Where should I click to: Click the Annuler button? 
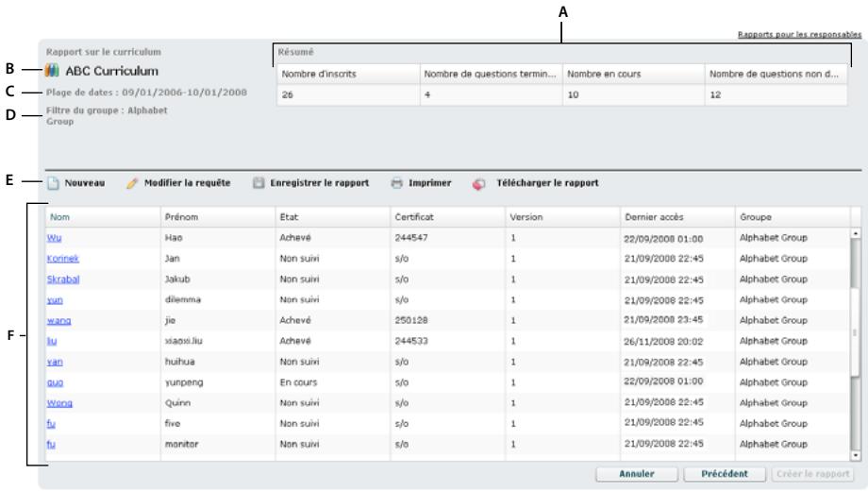(637, 474)
